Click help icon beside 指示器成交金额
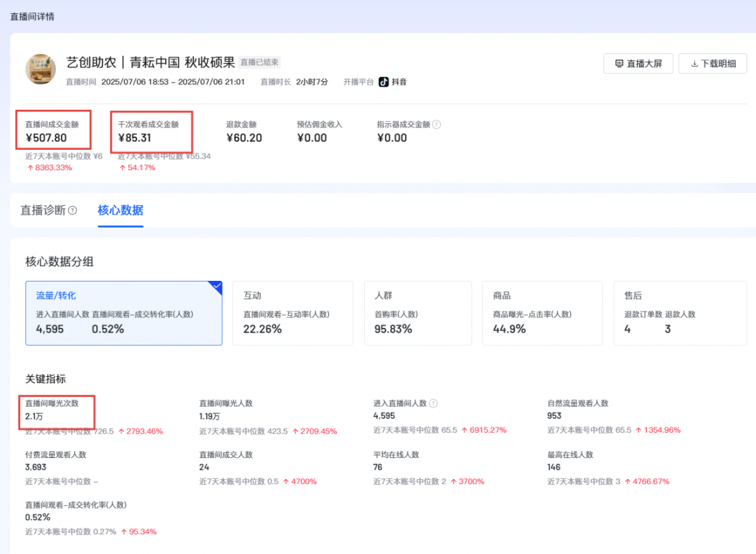 436,125
